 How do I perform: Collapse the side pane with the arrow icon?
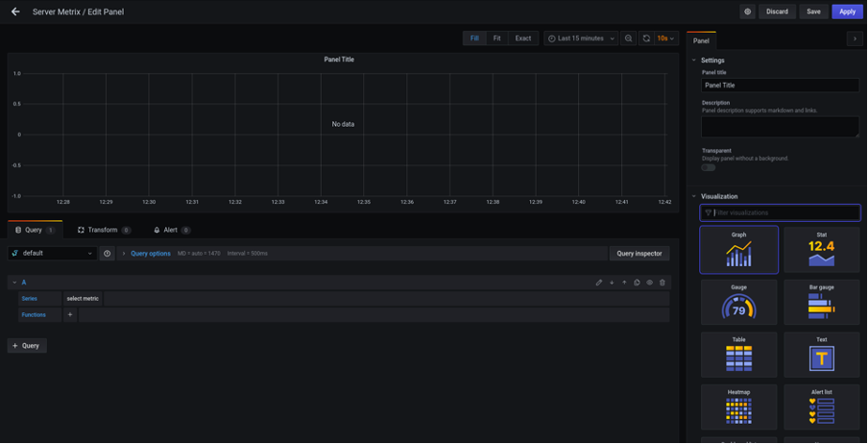tap(855, 38)
